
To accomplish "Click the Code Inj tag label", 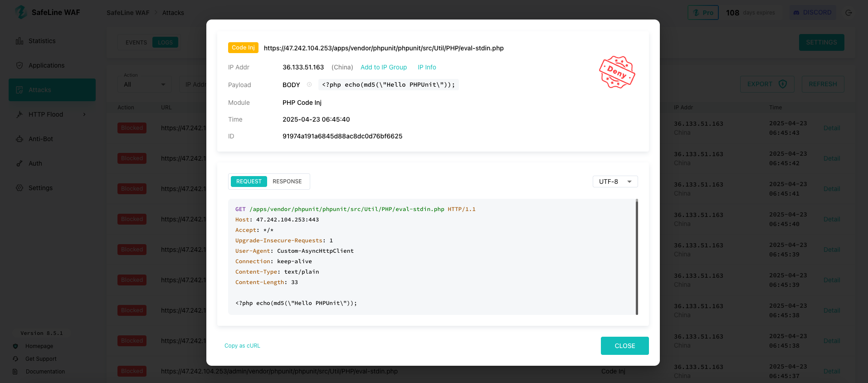I will (x=243, y=48).
